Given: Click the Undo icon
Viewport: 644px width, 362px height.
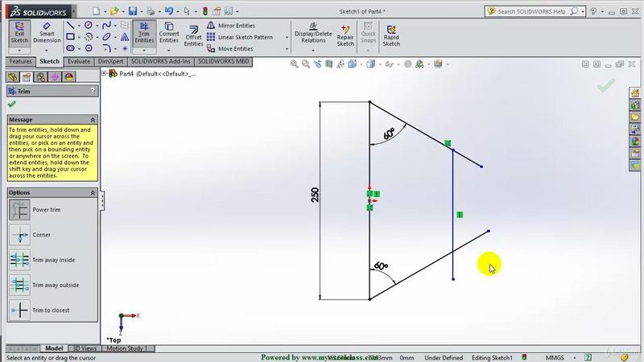Looking at the screenshot, I should click(169, 11).
